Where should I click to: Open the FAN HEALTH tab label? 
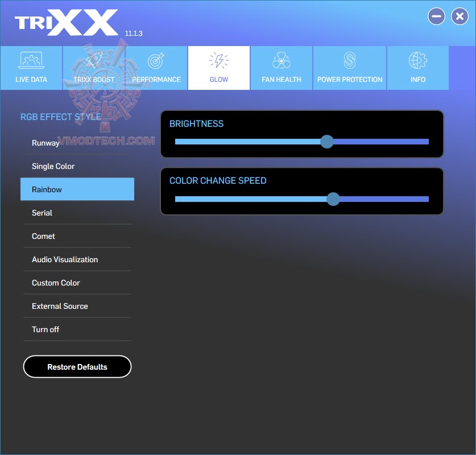pyautogui.click(x=282, y=80)
